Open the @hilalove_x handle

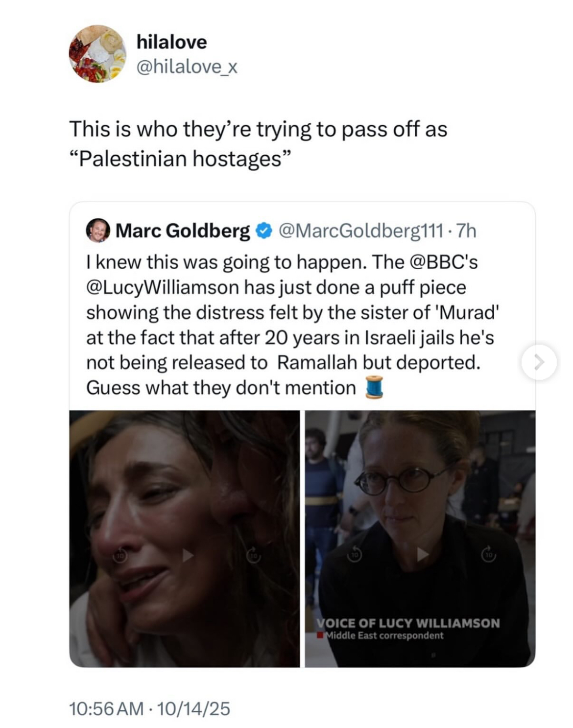coord(187,67)
